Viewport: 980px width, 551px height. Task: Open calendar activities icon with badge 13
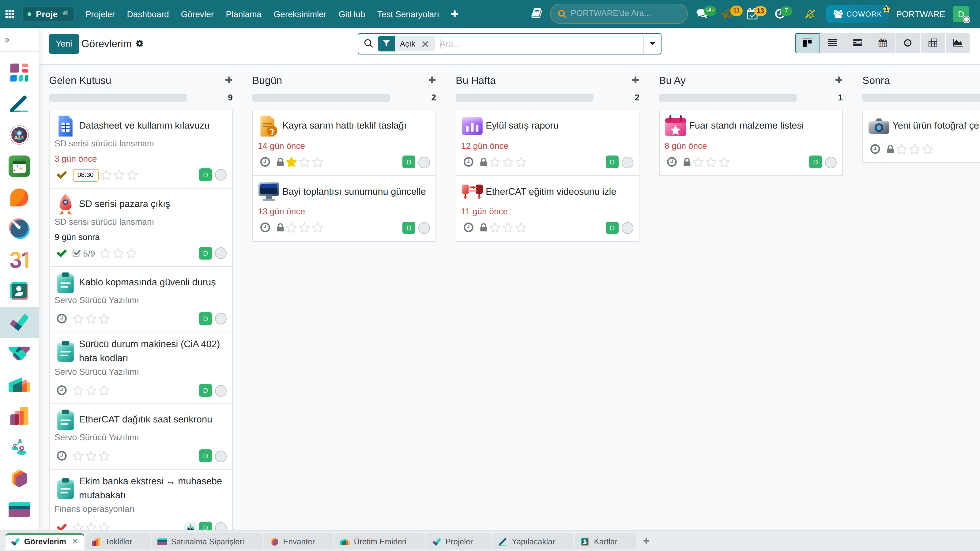752,14
